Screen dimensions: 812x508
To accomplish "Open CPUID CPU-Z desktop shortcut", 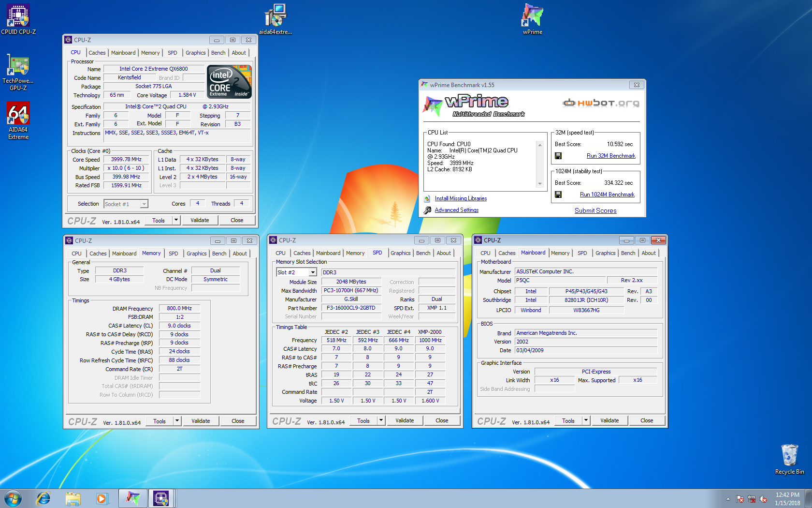I will point(18,19).
